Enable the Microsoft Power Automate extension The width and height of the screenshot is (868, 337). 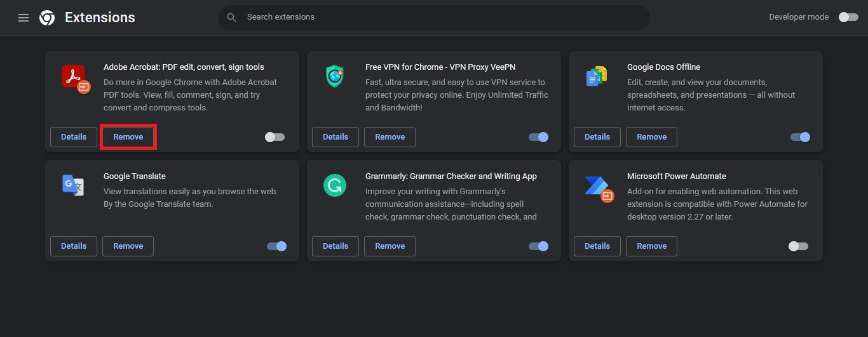click(x=798, y=246)
